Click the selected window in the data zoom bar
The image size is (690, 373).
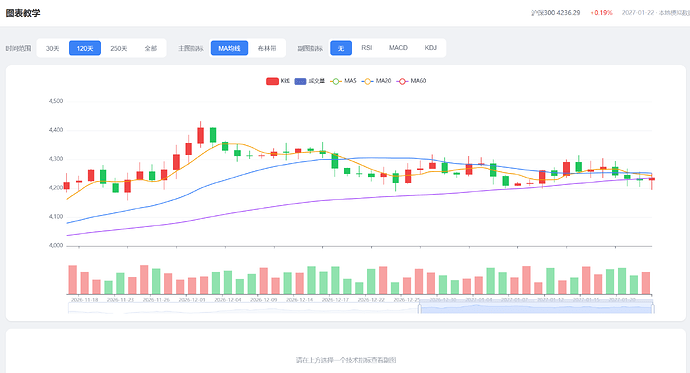click(x=536, y=309)
